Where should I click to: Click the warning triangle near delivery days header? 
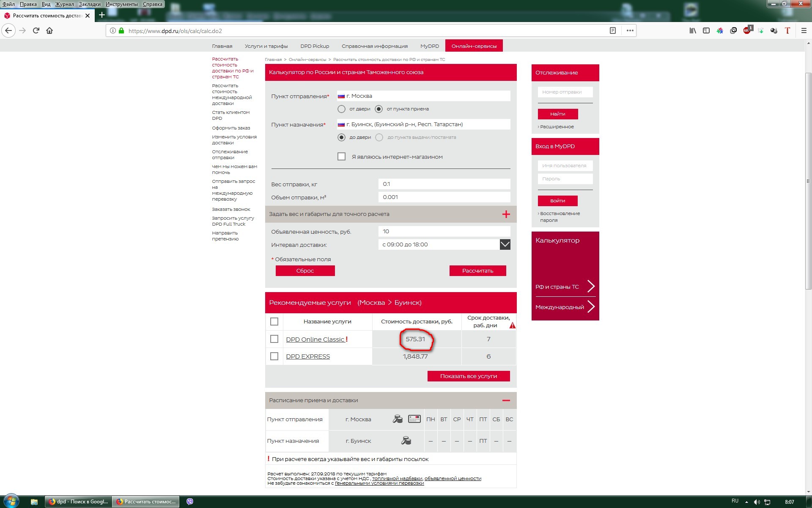coord(512,326)
